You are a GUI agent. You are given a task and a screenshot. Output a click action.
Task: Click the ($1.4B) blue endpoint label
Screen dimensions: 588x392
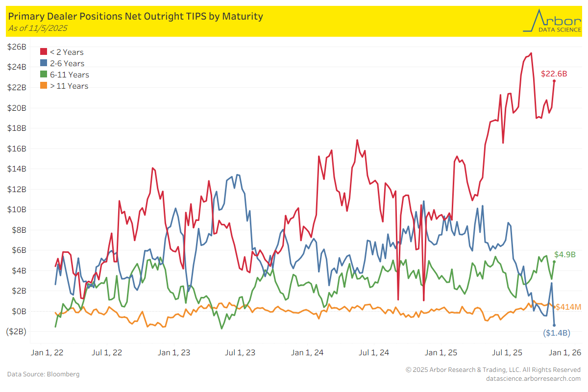point(556,333)
